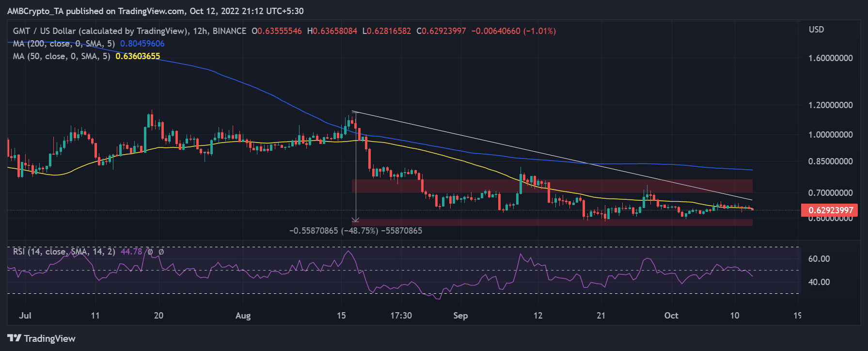Click the Jul label on the time axis
The image size is (868, 351).
click(x=25, y=316)
